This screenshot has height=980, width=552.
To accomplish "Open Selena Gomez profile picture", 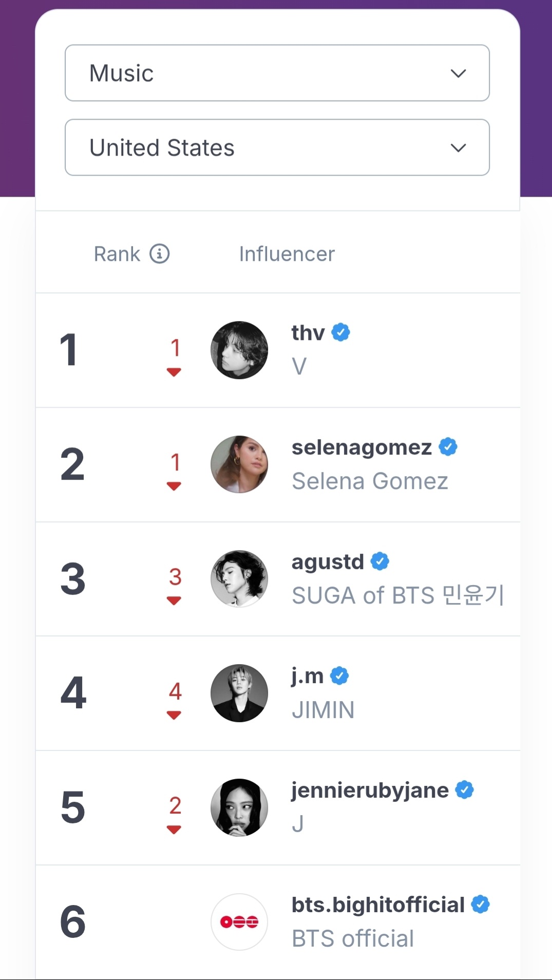I will point(239,465).
